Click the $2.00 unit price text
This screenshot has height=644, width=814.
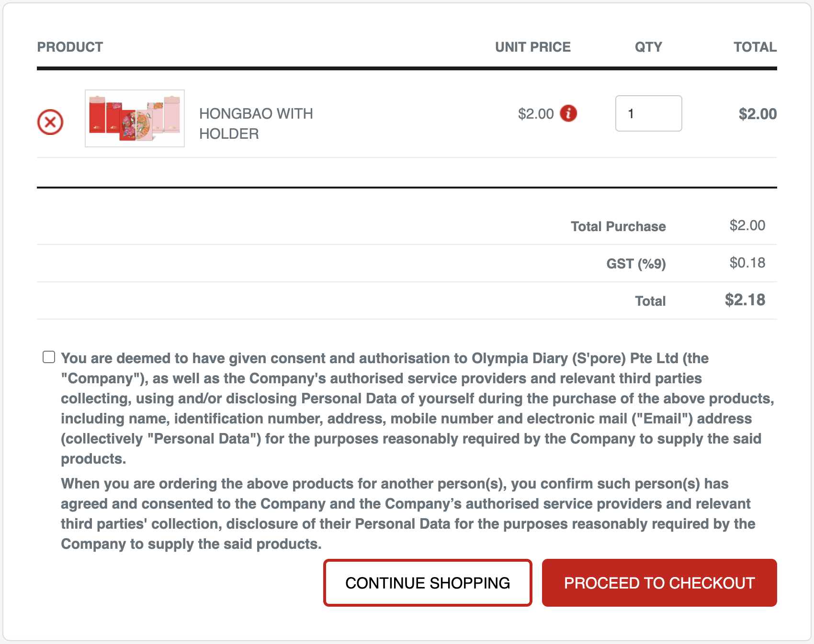535,114
